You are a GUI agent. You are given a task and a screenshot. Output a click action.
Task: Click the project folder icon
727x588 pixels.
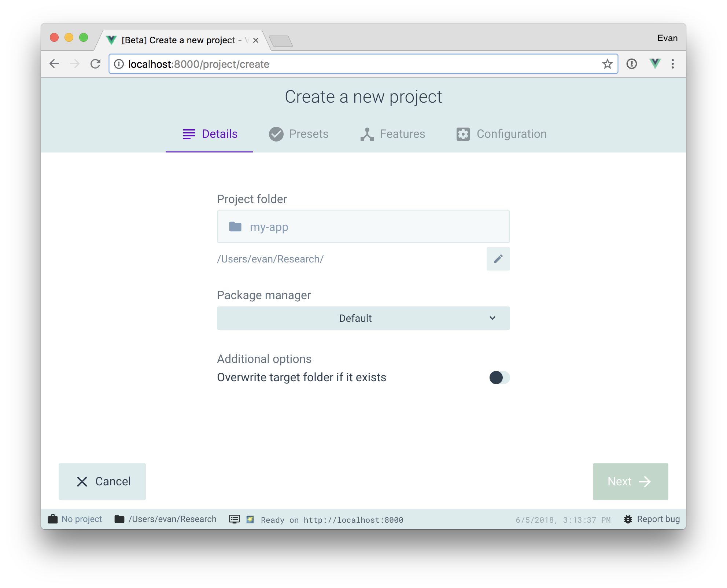[x=235, y=227]
